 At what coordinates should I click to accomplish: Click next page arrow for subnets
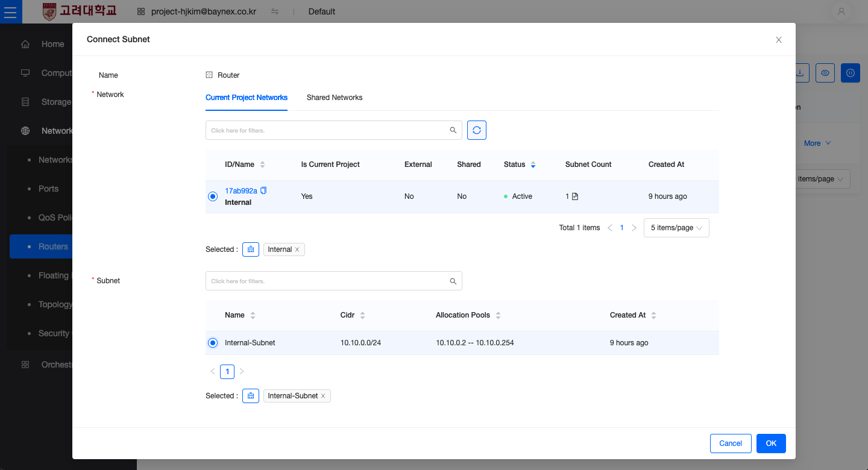click(x=242, y=372)
